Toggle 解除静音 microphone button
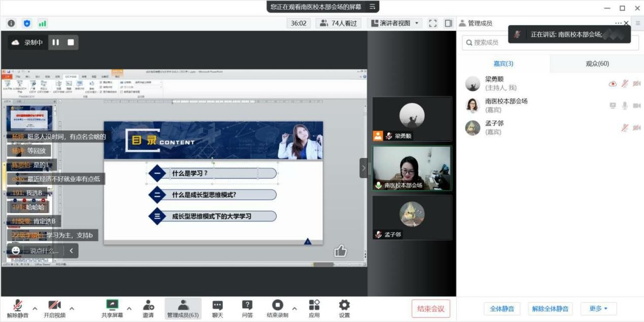This screenshot has height=322, width=644. [18, 308]
